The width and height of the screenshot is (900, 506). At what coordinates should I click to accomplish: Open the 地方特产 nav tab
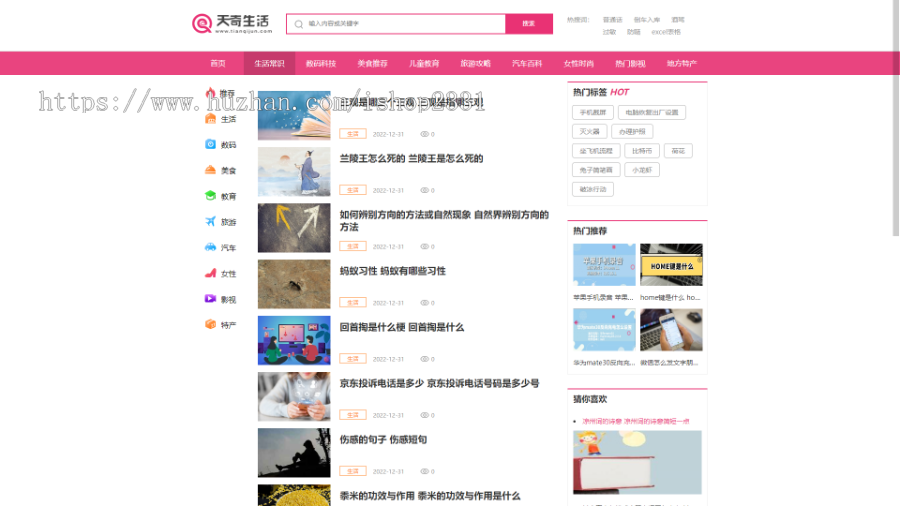(x=682, y=64)
